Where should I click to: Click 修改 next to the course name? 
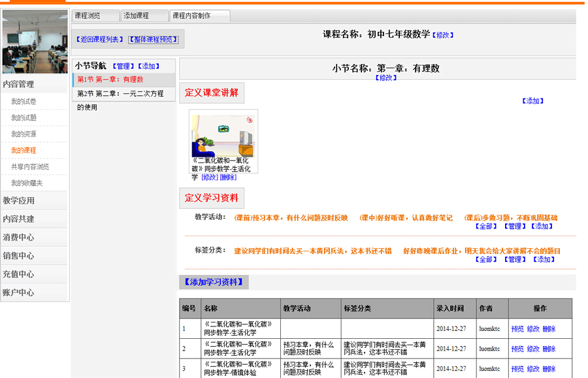tap(442, 35)
